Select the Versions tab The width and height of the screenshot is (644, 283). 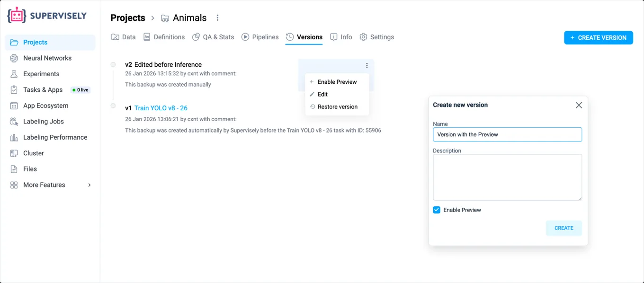(304, 37)
